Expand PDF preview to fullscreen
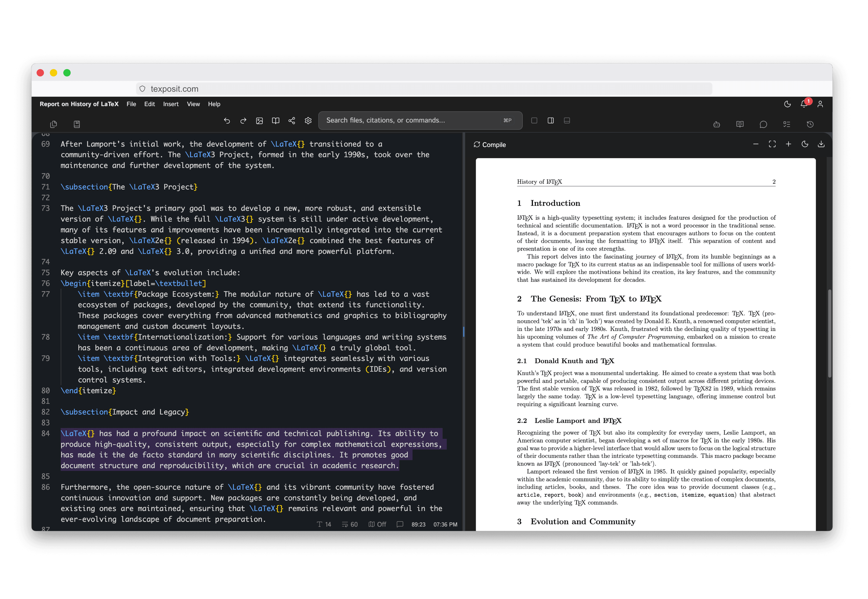The height and width of the screenshot is (599, 868). (x=772, y=144)
